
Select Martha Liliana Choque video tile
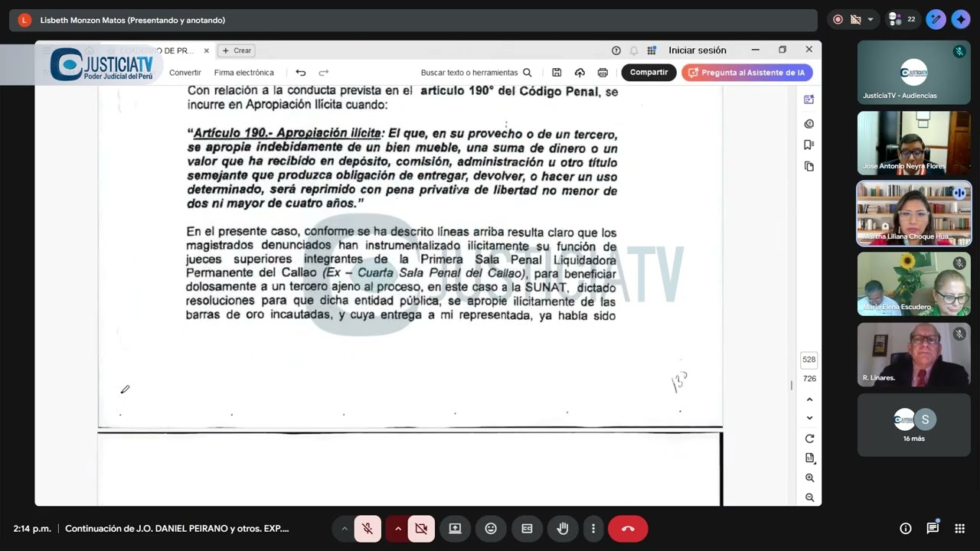(x=914, y=214)
